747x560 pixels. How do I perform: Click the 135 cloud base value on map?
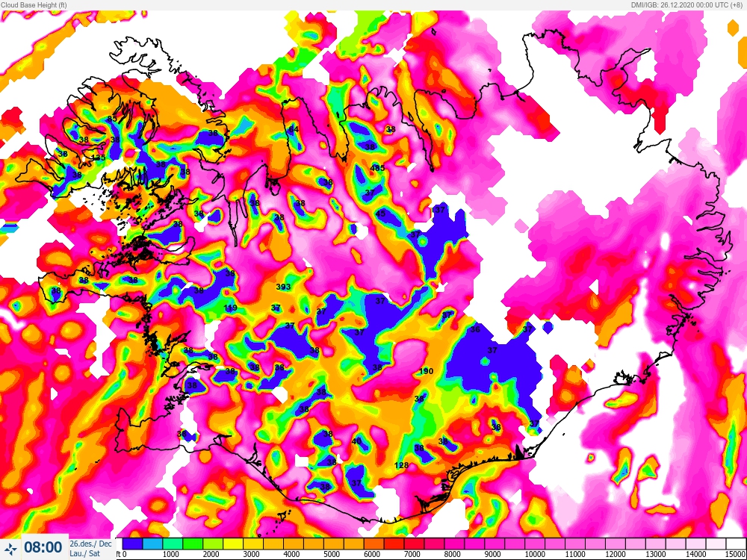(98, 158)
